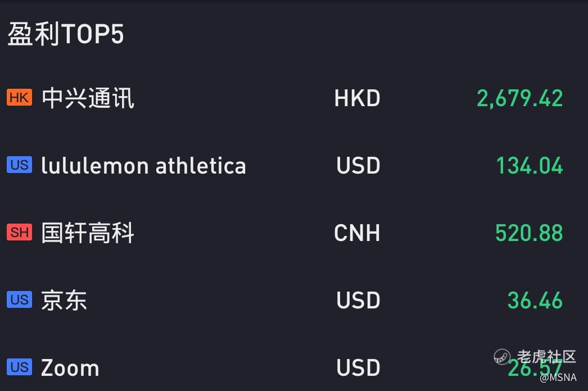Screen dimensions: 588x391
Task: Click the 老虎社区 tiger logo watermark
Action: [502, 357]
